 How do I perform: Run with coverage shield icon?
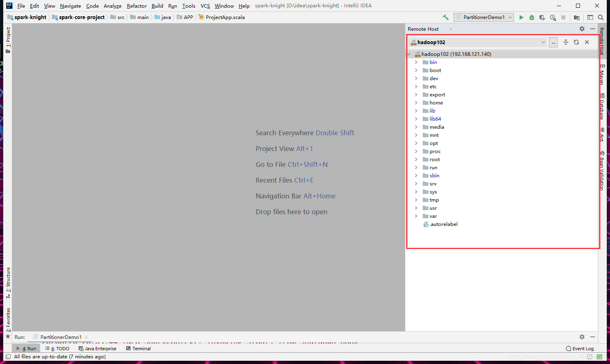click(542, 17)
